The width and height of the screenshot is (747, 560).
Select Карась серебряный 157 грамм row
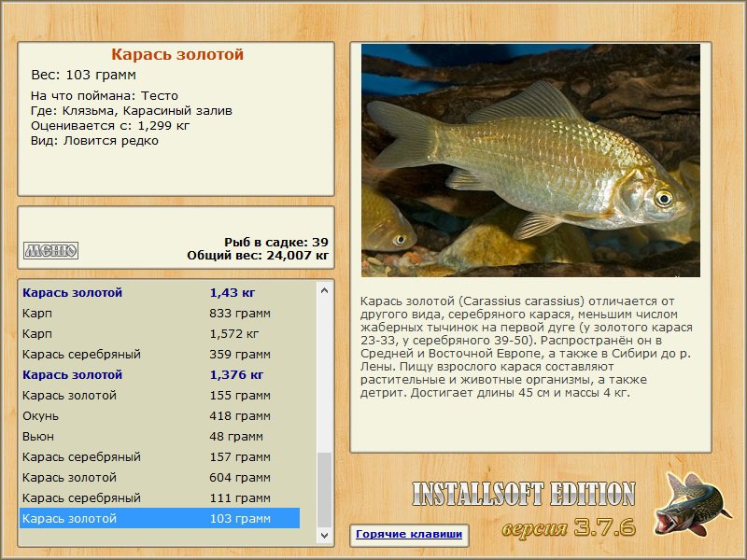tap(160, 456)
